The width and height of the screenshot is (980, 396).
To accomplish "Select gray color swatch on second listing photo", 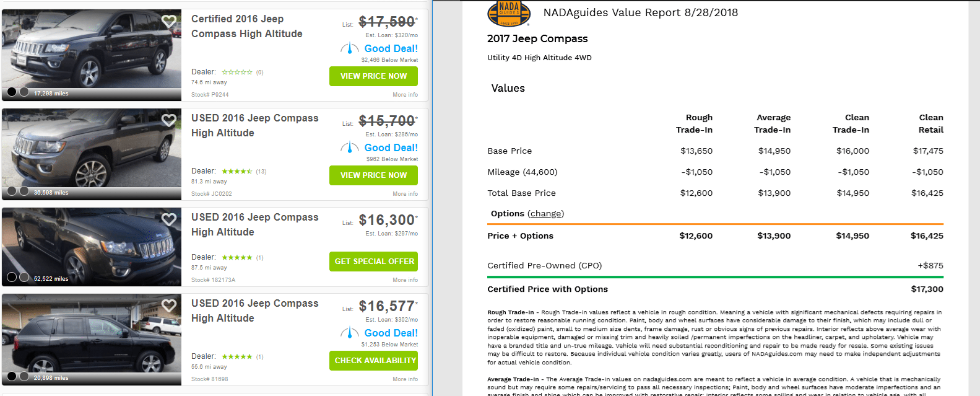I will [x=24, y=191].
